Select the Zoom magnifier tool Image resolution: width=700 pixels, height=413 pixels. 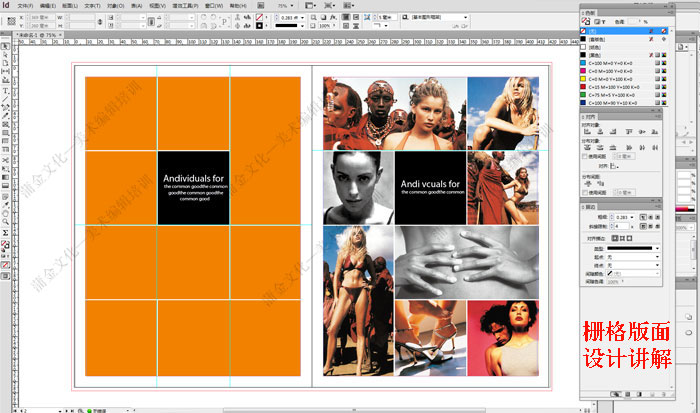pyautogui.click(x=5, y=222)
